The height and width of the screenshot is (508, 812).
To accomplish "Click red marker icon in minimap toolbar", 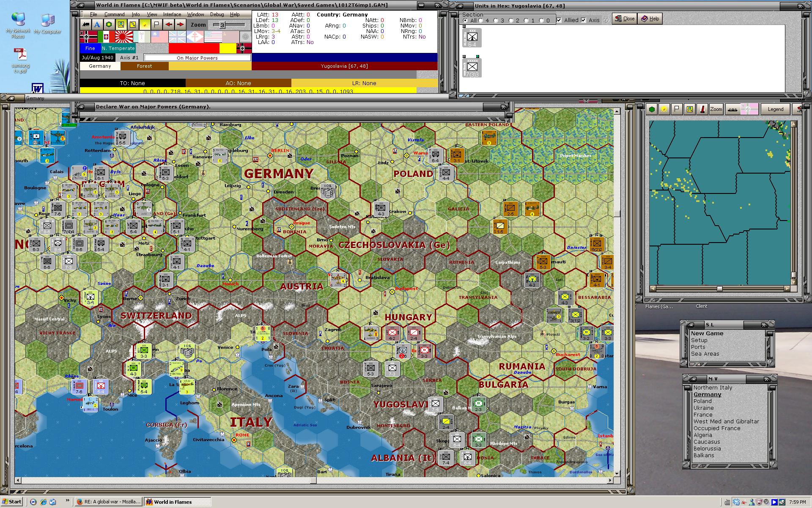I will point(702,109).
